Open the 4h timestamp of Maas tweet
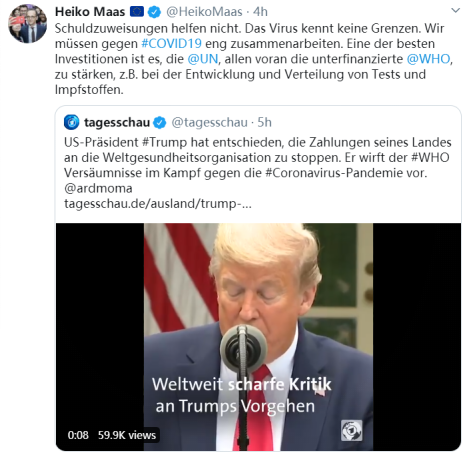The height and width of the screenshot is (462, 474). coord(260,12)
